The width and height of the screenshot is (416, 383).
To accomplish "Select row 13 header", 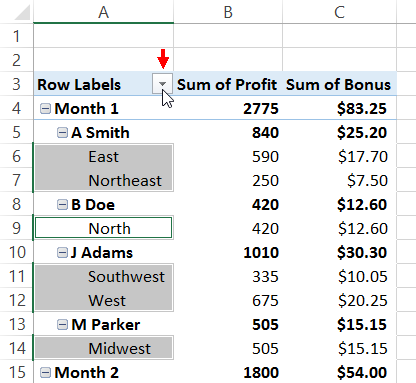I will (17, 324).
